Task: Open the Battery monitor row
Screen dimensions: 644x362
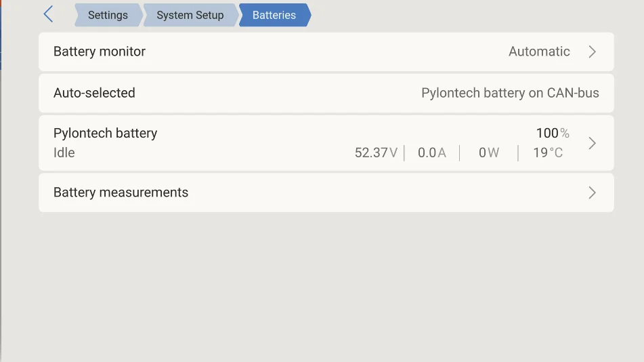Action: (x=326, y=52)
